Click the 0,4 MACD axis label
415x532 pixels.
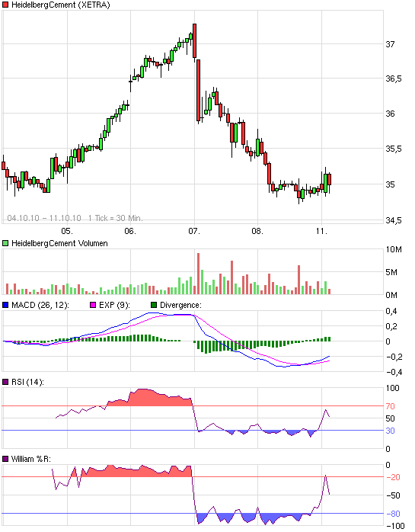tap(392, 311)
